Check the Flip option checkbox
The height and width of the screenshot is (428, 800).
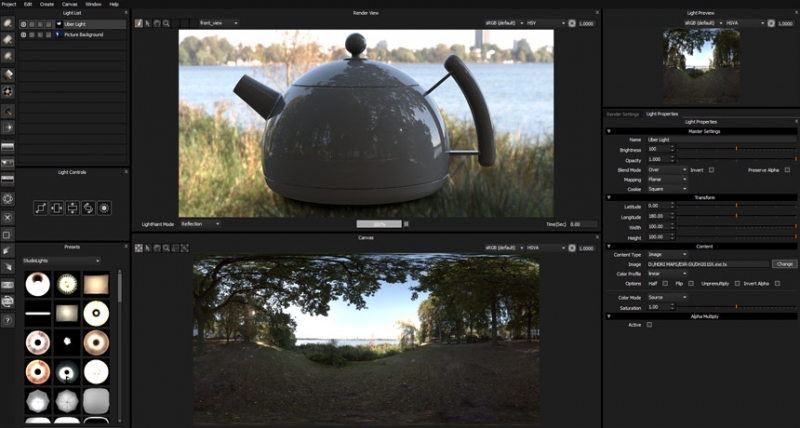(691, 284)
